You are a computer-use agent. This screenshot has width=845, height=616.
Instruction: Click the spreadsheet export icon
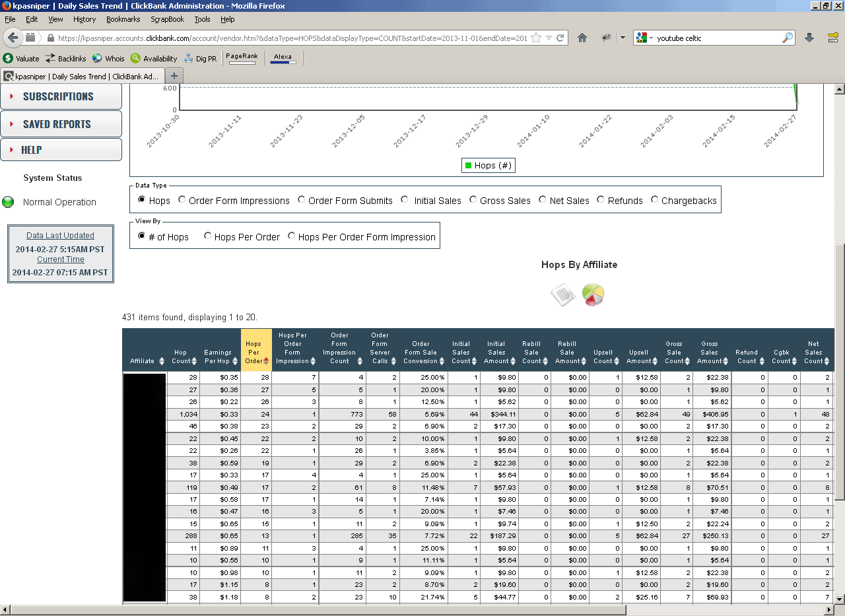tap(562, 295)
